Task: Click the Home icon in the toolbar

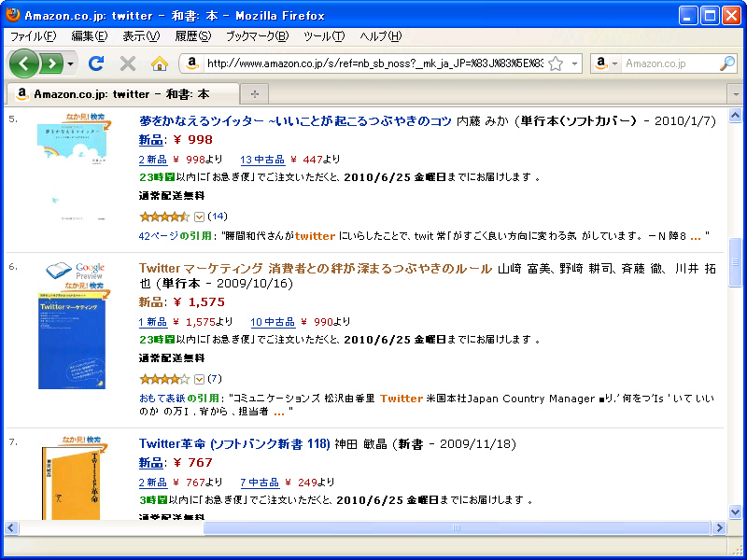Action: [x=159, y=64]
